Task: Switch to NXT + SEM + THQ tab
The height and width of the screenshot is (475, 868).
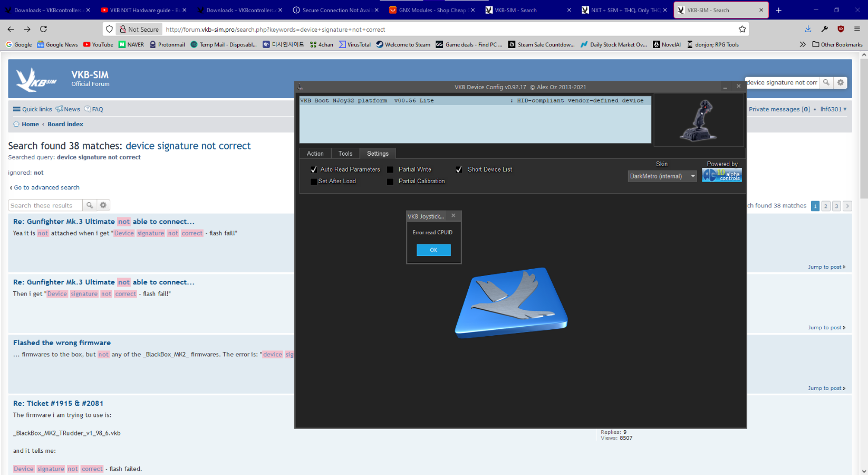Action: click(x=624, y=10)
